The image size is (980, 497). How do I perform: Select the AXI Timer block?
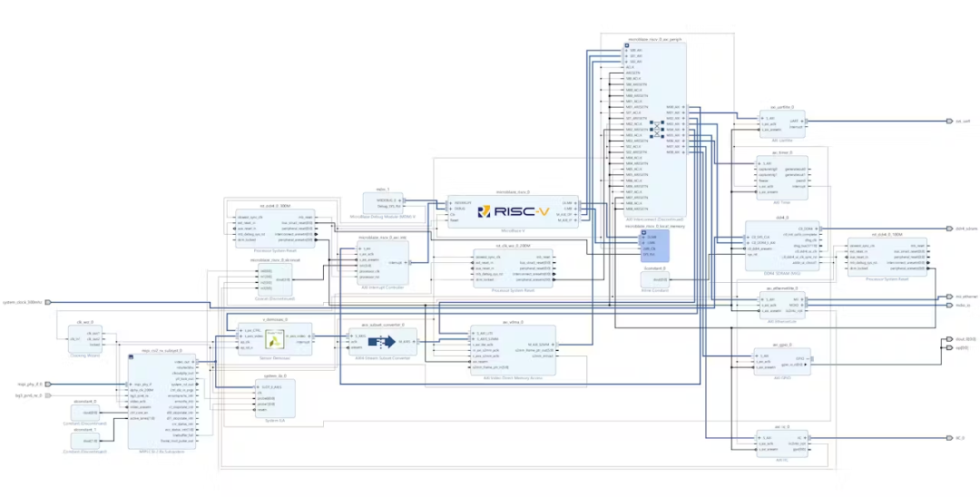(x=782, y=176)
